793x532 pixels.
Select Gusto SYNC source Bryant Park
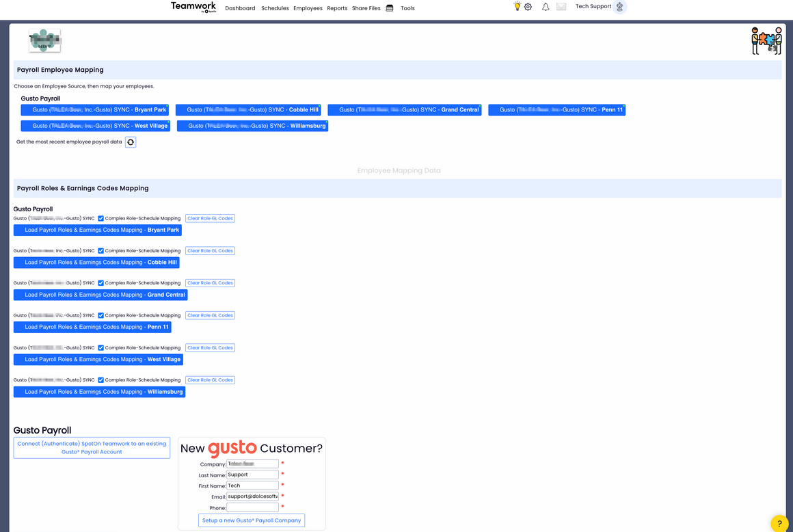tap(94, 109)
